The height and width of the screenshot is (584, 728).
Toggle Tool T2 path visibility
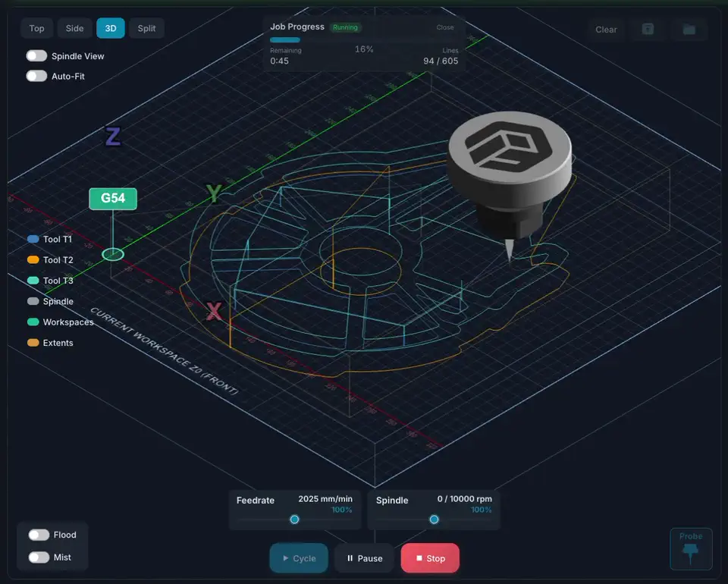pos(50,260)
